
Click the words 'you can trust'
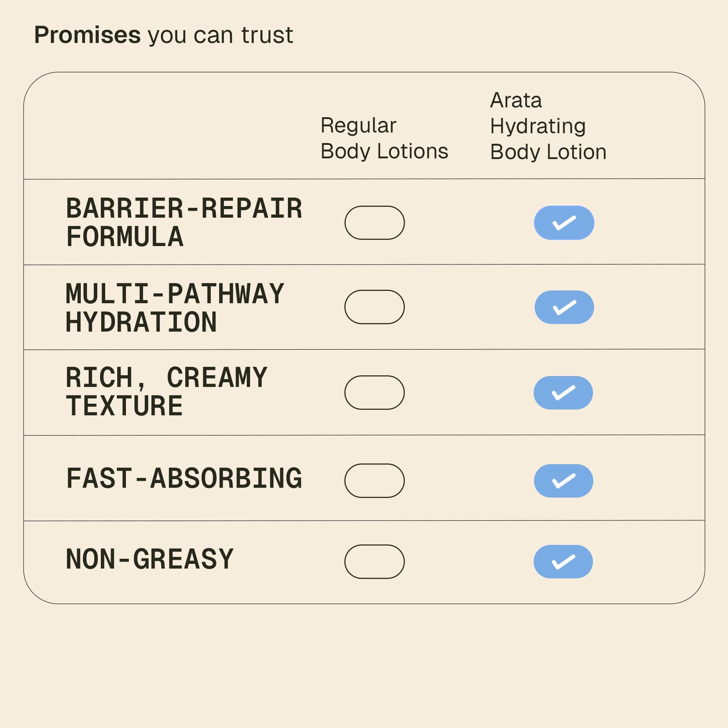[x=221, y=35]
